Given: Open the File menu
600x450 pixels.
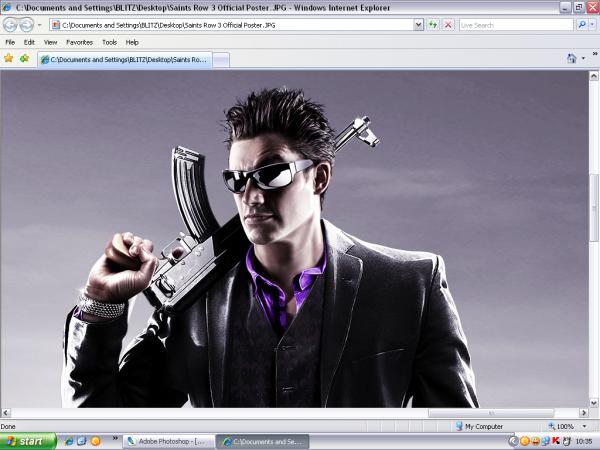Looking at the screenshot, I should (10, 42).
